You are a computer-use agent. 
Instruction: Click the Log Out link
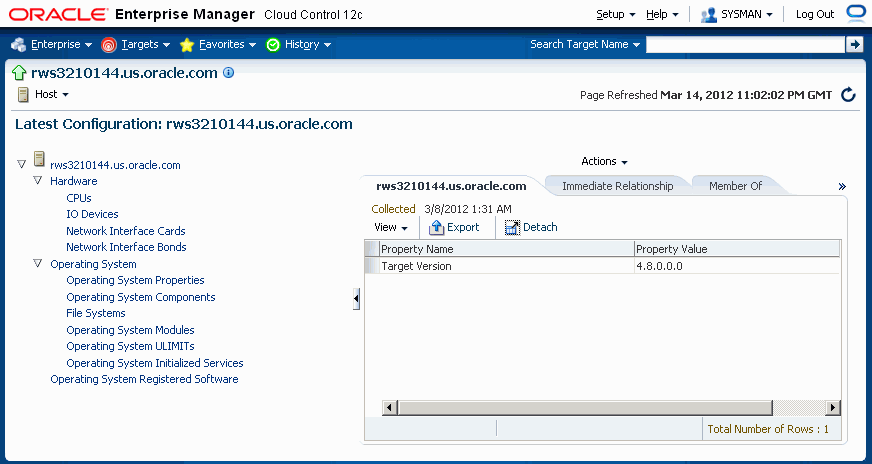[x=815, y=14]
